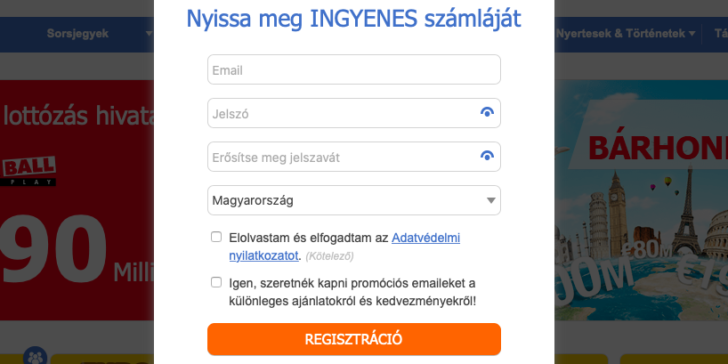Expand the Sorsjegyek menu arrow
This screenshot has width=728, height=364.
(149, 33)
